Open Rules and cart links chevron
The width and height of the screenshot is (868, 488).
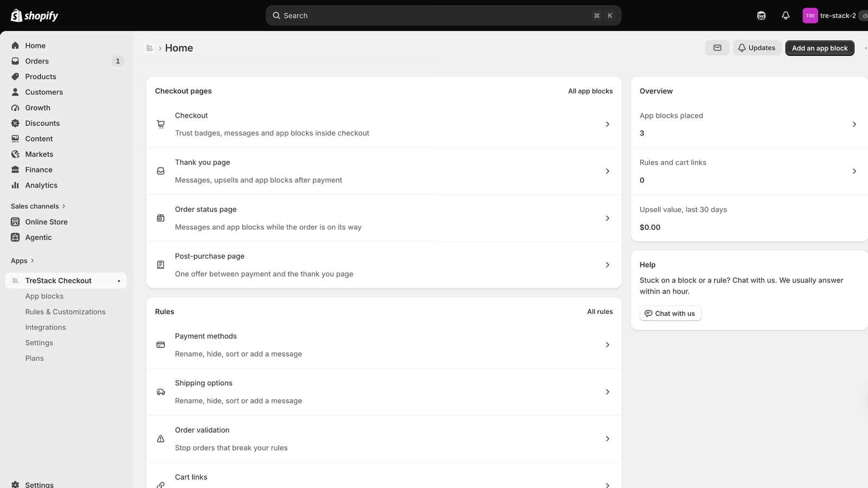[x=854, y=171]
